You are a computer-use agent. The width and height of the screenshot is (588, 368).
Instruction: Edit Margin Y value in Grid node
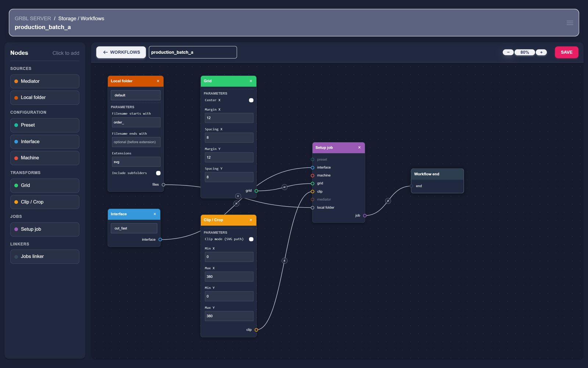(229, 158)
